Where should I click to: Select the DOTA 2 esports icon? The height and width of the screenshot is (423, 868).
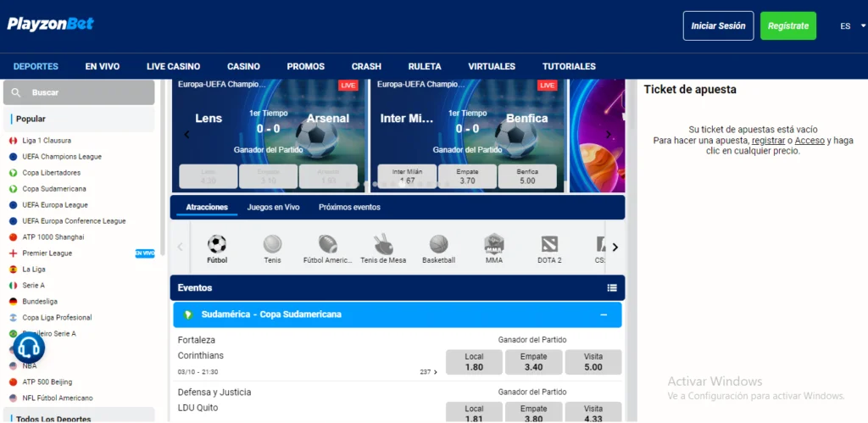point(549,246)
